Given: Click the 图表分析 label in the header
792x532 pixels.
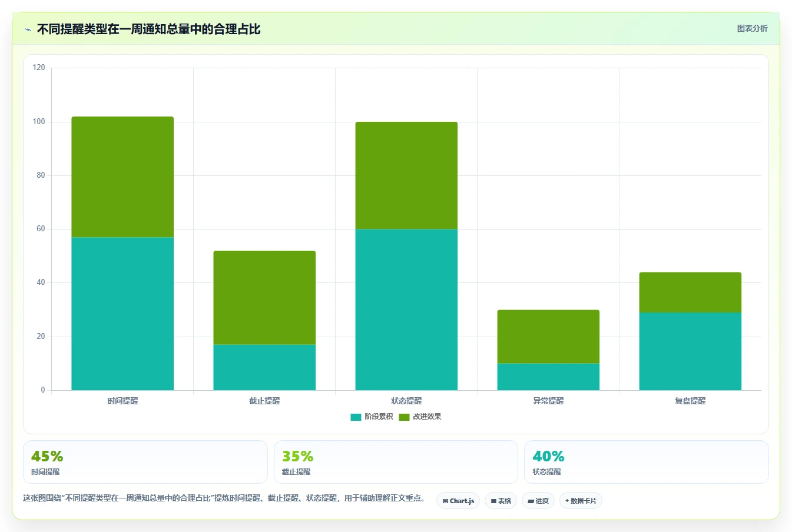Looking at the screenshot, I should (x=752, y=28).
